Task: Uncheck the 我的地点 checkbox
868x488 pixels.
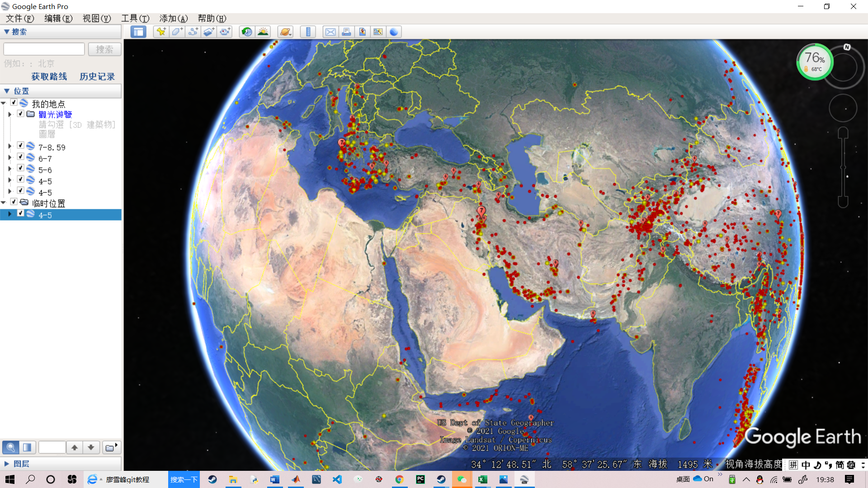Action: point(14,103)
